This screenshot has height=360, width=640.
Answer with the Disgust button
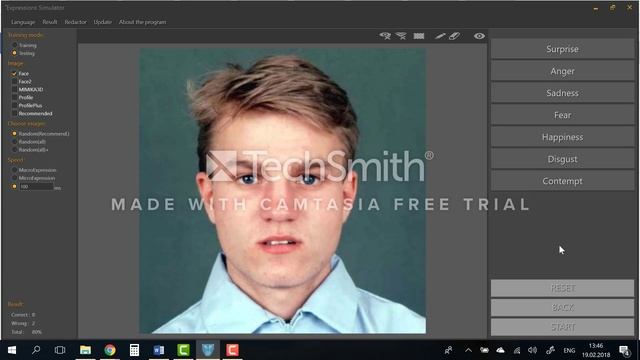(x=562, y=159)
